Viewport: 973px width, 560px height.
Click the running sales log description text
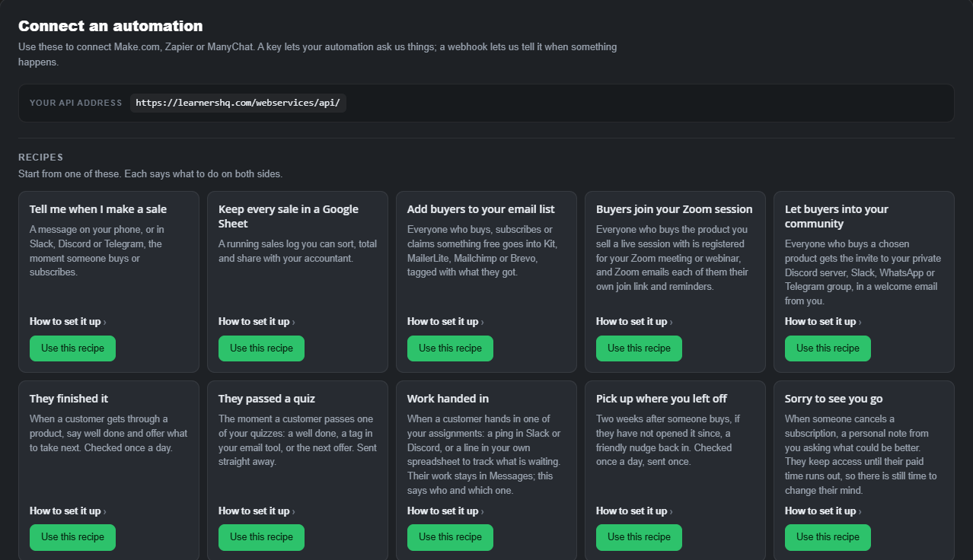pos(298,251)
